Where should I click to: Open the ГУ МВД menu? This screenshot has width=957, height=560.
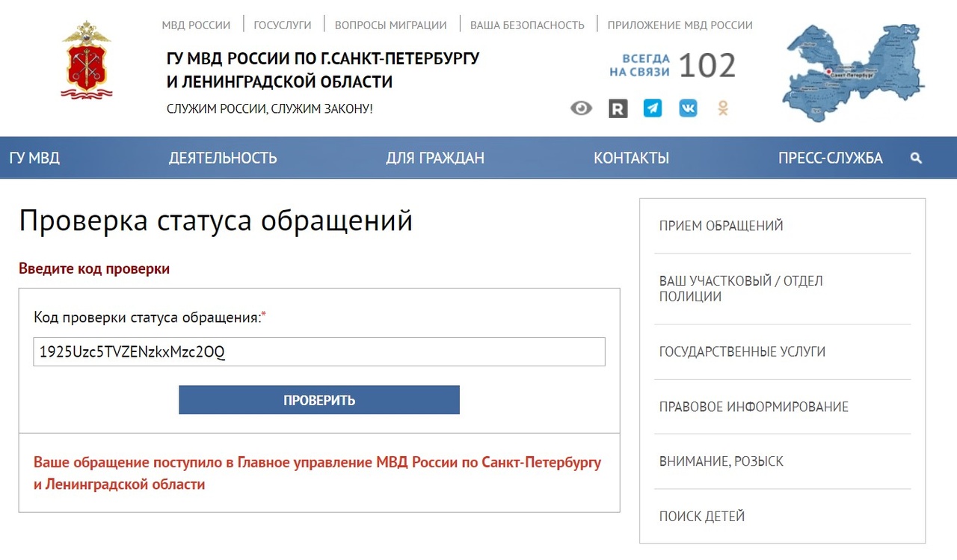click(34, 158)
